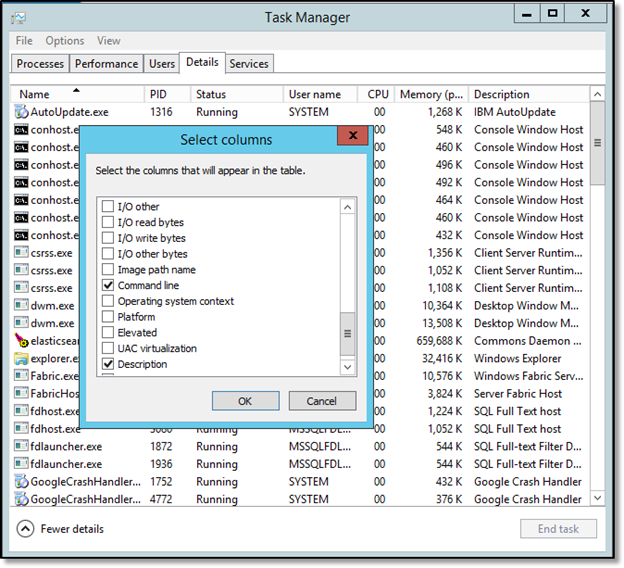Click the elasticsearch process icon
624x568 pixels.
coord(21,341)
